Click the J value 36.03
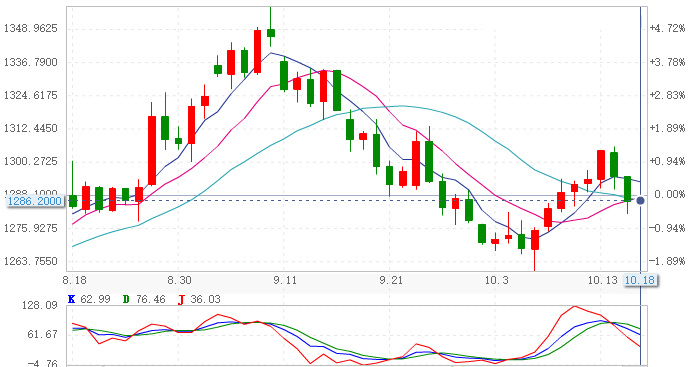The width and height of the screenshot is (688, 367). 205,299
